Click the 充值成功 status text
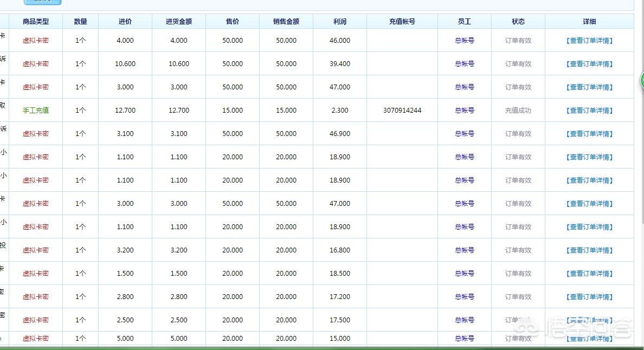 [518, 110]
